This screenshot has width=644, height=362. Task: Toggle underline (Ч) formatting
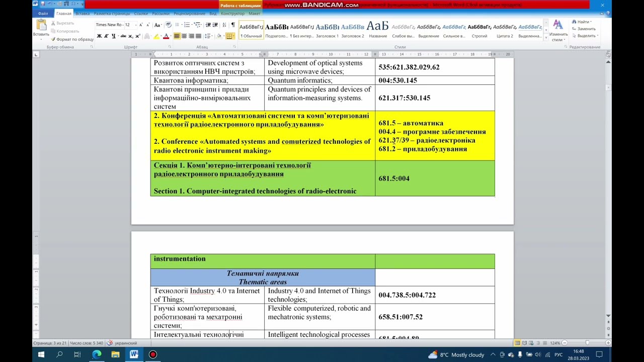(x=113, y=36)
